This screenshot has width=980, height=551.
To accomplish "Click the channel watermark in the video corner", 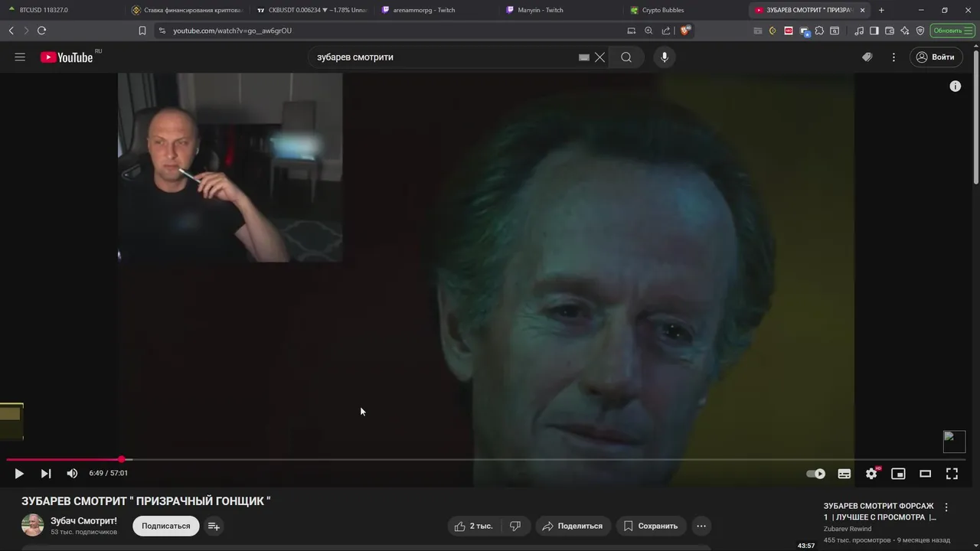I will pyautogui.click(x=954, y=442).
